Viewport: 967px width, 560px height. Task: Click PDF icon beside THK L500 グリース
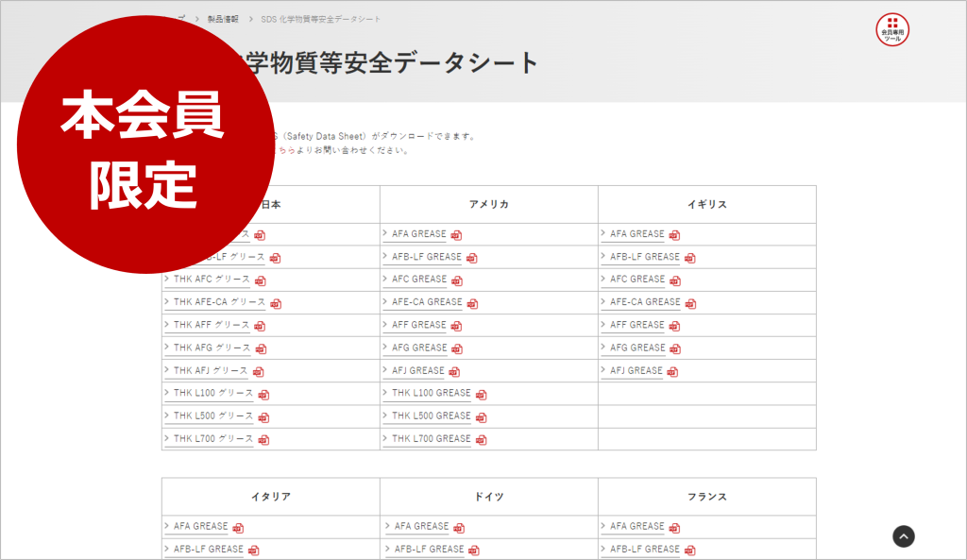pos(264,417)
